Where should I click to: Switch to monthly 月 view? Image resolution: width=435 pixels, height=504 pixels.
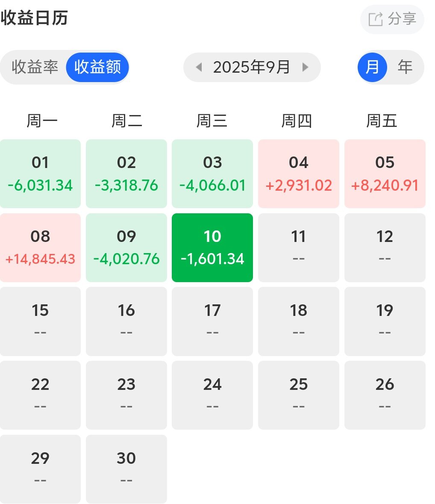coord(372,67)
